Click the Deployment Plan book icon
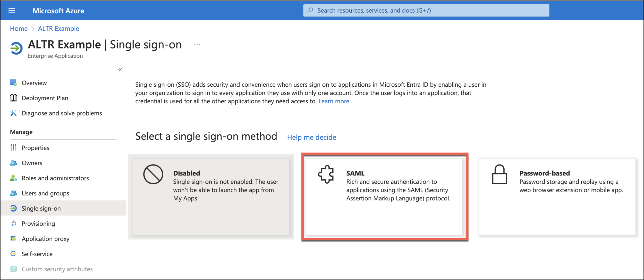This screenshot has height=280, width=644. click(x=13, y=98)
